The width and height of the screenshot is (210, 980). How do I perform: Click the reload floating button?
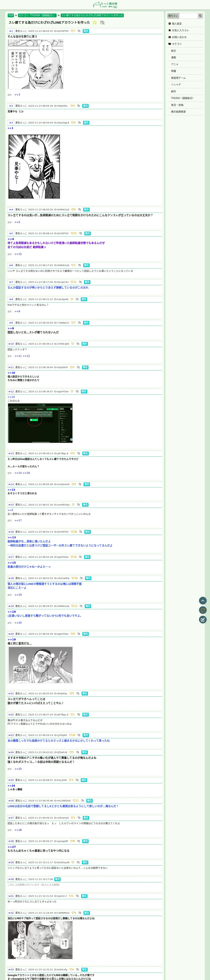(203, 610)
